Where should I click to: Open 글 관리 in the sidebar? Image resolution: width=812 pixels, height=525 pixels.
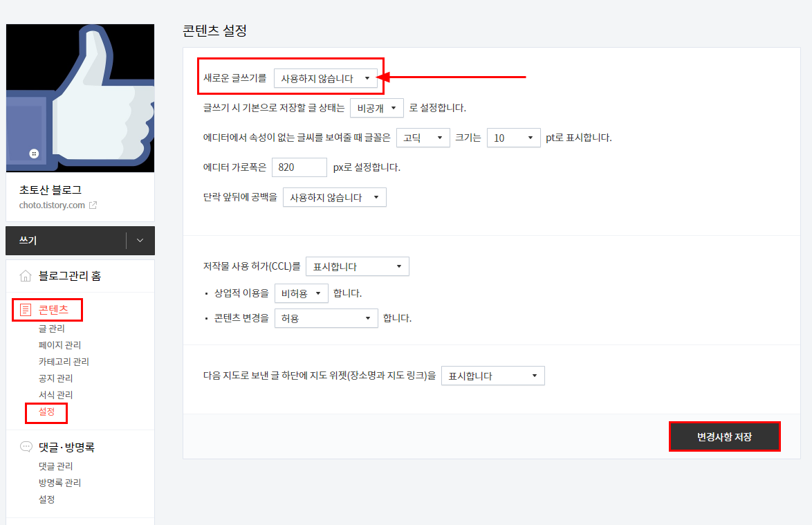[x=51, y=329]
